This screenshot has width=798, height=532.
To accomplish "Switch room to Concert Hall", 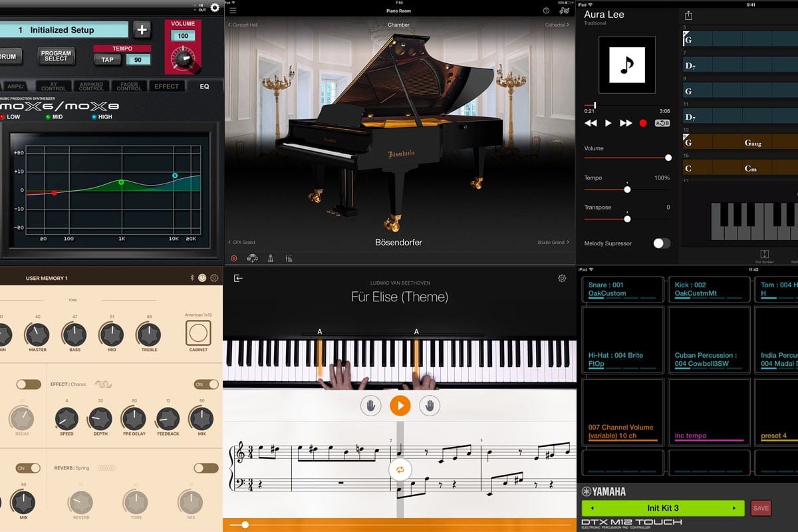I will pos(243,25).
